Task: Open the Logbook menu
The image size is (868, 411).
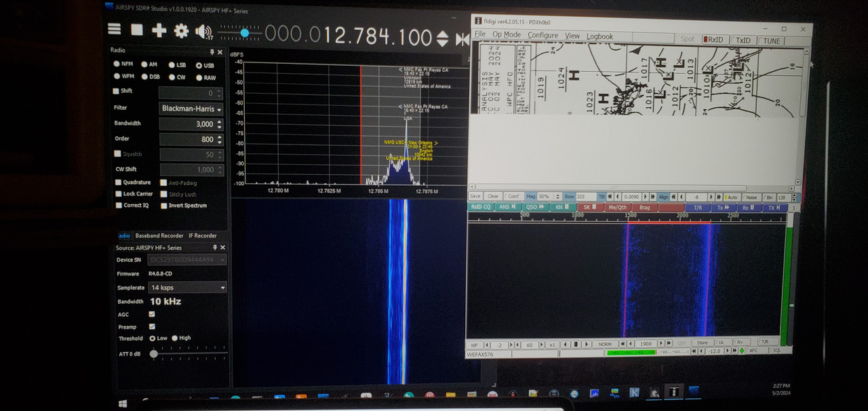Action: [599, 37]
